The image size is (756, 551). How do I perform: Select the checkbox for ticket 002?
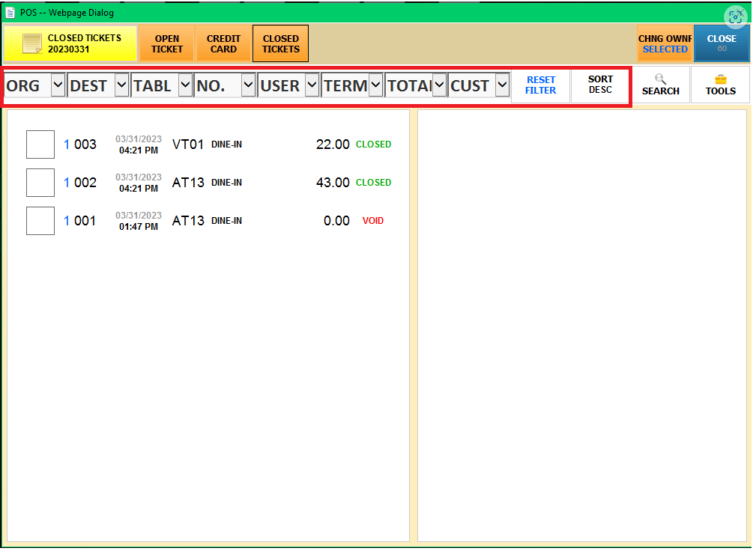[x=40, y=183]
